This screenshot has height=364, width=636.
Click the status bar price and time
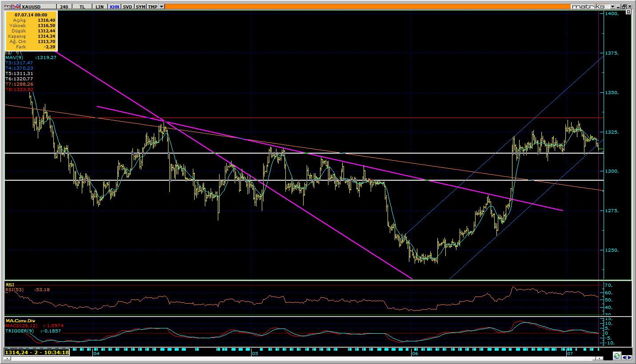(37, 352)
